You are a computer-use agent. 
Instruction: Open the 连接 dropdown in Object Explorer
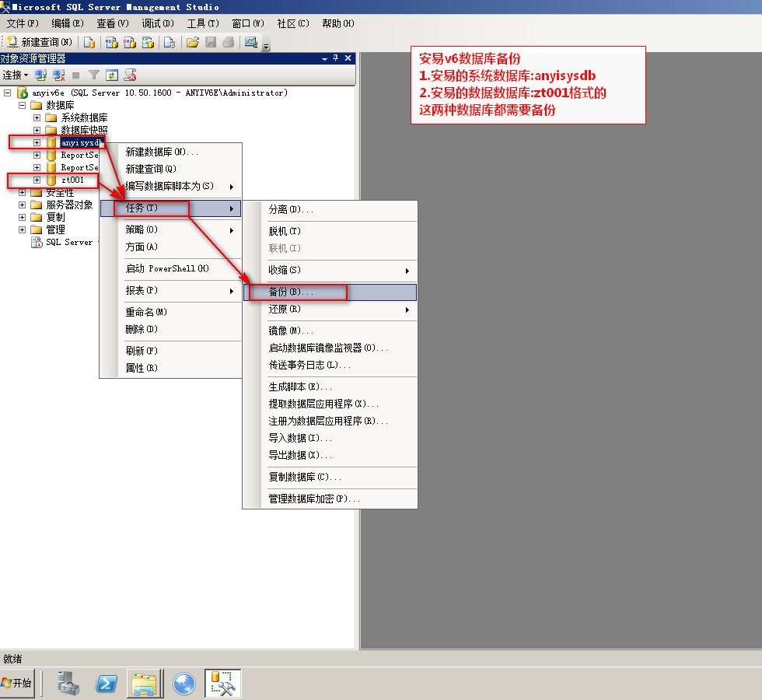point(15,75)
